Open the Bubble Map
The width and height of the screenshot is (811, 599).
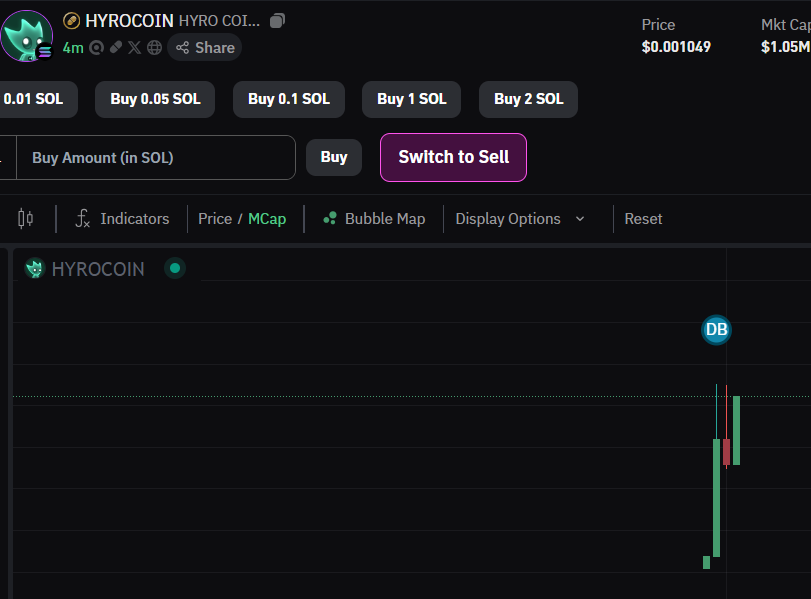(374, 219)
